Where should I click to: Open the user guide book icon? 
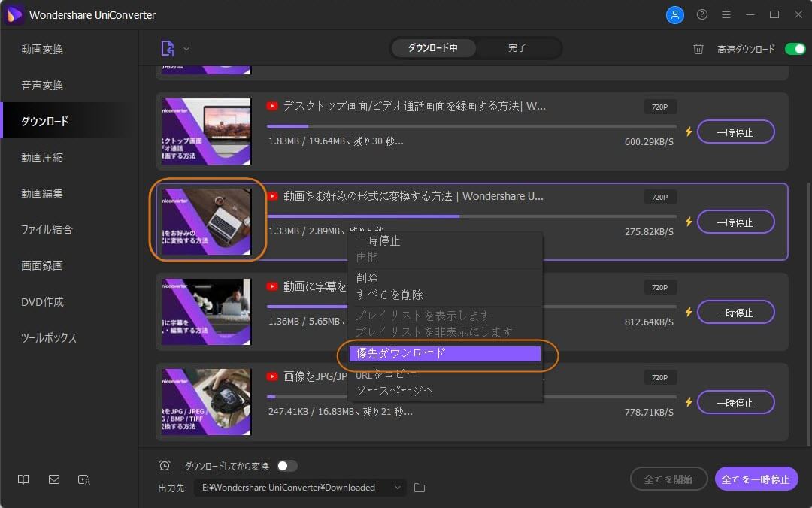point(23,479)
